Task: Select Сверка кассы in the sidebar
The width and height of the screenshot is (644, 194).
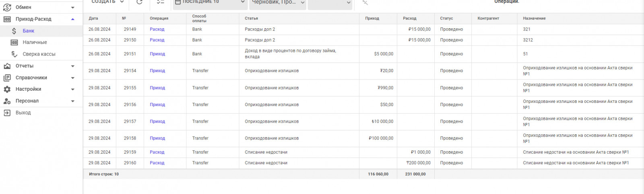Action: pos(39,54)
